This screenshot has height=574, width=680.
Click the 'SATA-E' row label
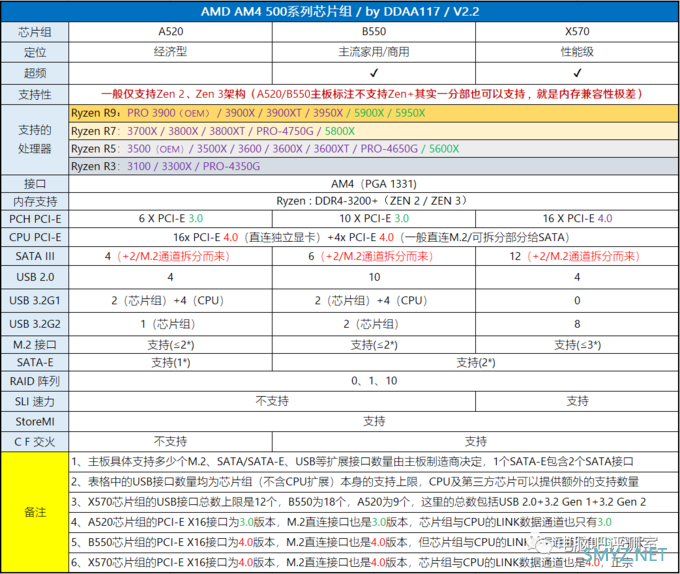click(x=35, y=362)
